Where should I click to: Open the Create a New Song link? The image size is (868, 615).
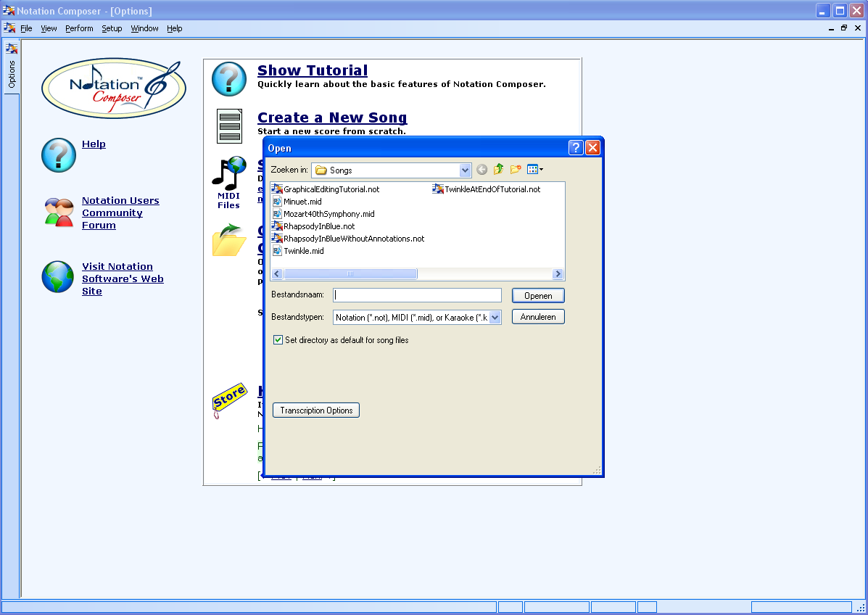(x=332, y=117)
